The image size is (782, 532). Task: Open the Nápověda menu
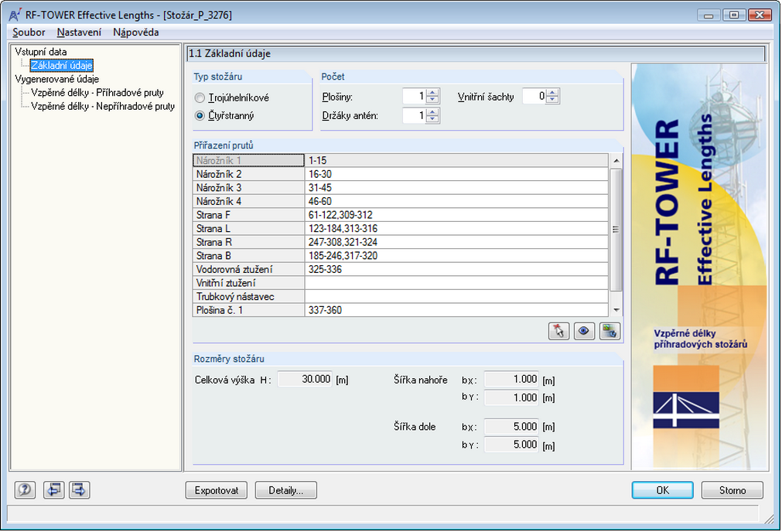point(135,32)
